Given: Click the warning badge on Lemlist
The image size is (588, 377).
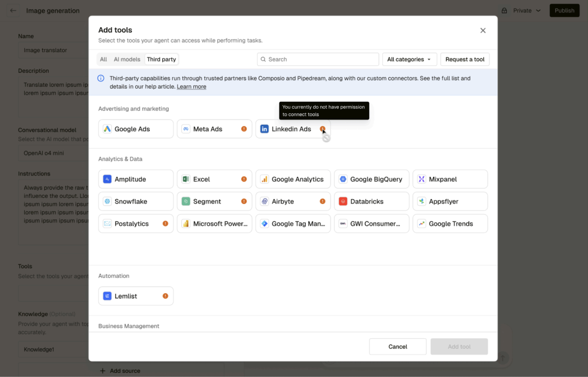Looking at the screenshot, I should tap(165, 296).
